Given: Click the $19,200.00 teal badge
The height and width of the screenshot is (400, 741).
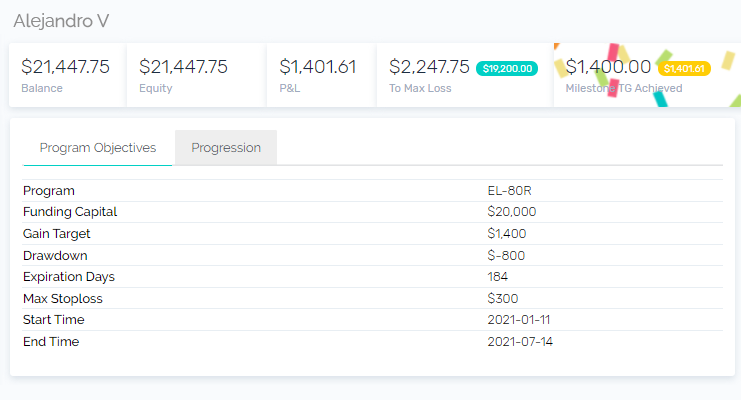Looking at the screenshot, I should (507, 69).
